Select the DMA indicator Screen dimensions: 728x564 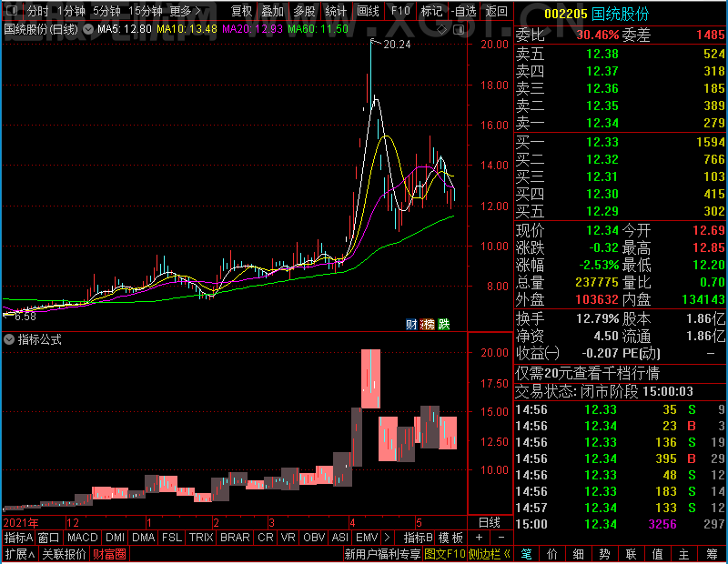143,538
